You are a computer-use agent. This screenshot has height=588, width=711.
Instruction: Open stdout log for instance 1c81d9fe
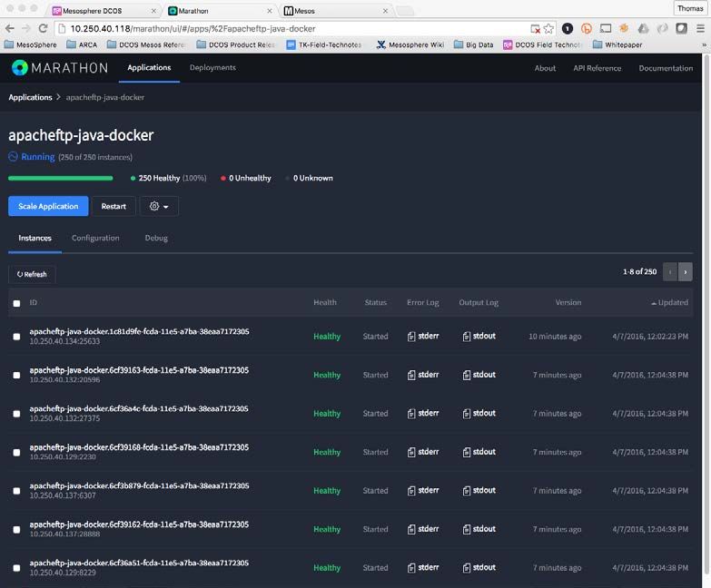[479, 336]
